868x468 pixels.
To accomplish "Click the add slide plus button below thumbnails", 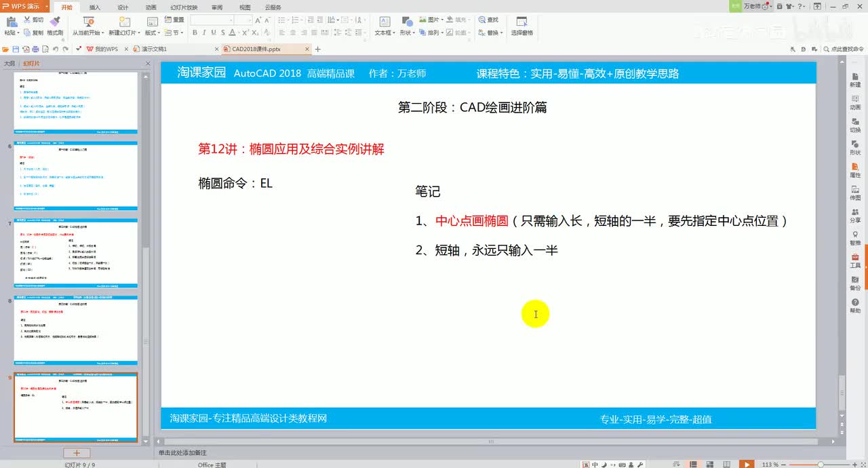I will tap(76, 453).
